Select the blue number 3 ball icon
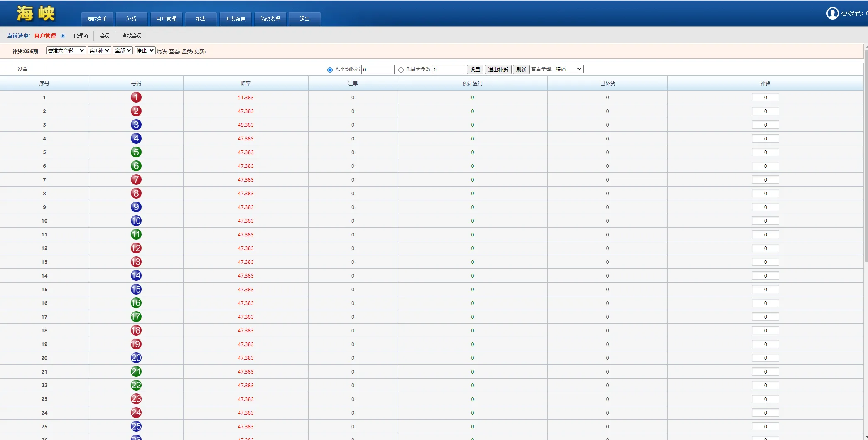868x440 pixels. click(x=136, y=125)
